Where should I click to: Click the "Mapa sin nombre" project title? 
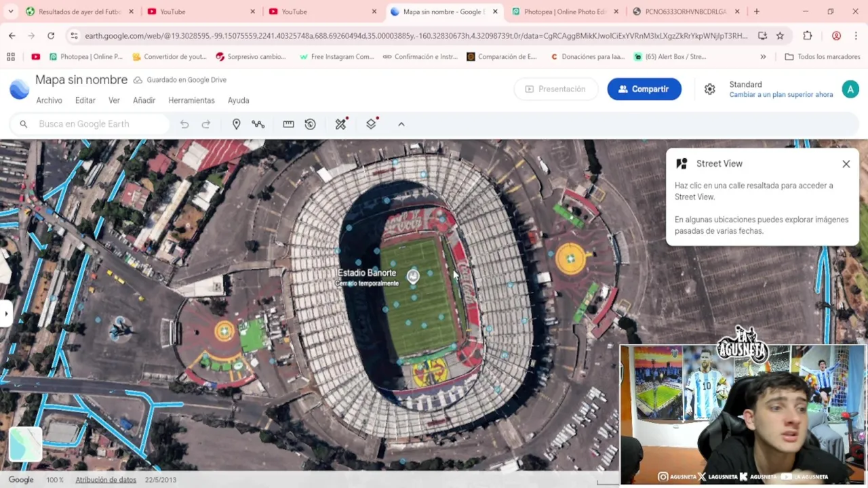[x=81, y=80]
